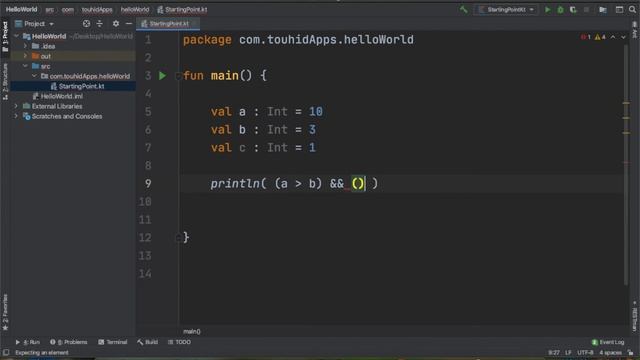The width and height of the screenshot is (640, 360).
Task: Click the com breadcrumb in navigation bar
Action: click(68, 9)
